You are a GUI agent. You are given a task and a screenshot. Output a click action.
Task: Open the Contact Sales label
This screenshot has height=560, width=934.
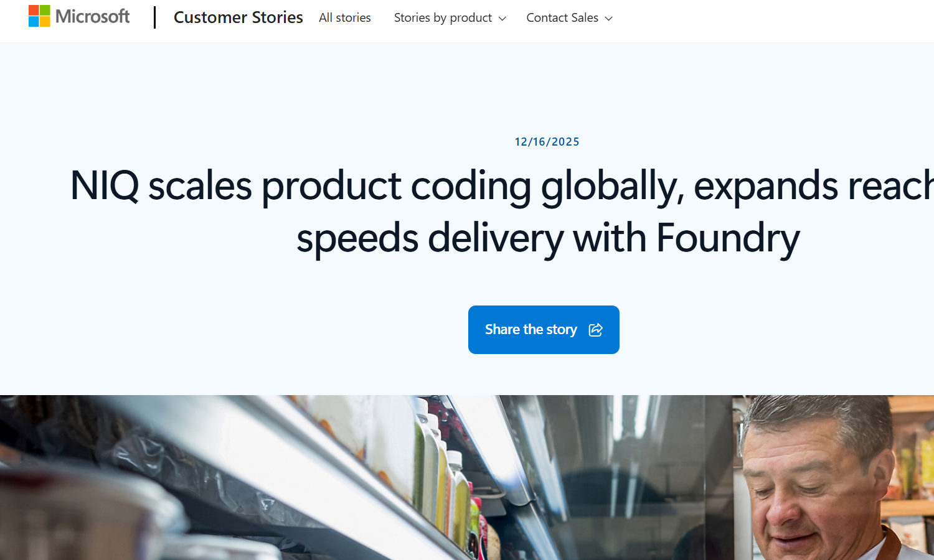[x=562, y=18]
